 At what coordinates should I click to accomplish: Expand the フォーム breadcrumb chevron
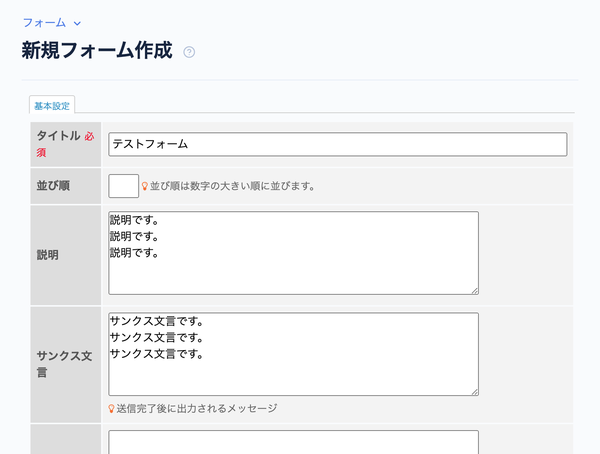77,23
